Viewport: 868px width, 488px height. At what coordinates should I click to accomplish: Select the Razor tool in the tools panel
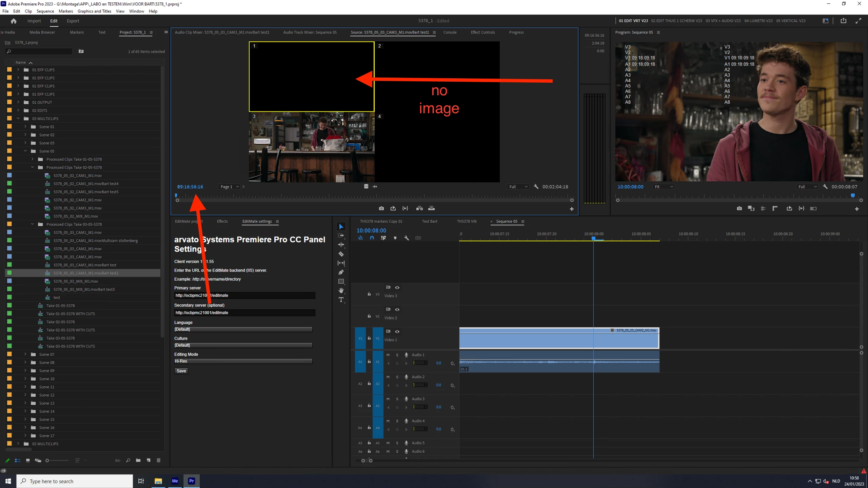pos(341,254)
